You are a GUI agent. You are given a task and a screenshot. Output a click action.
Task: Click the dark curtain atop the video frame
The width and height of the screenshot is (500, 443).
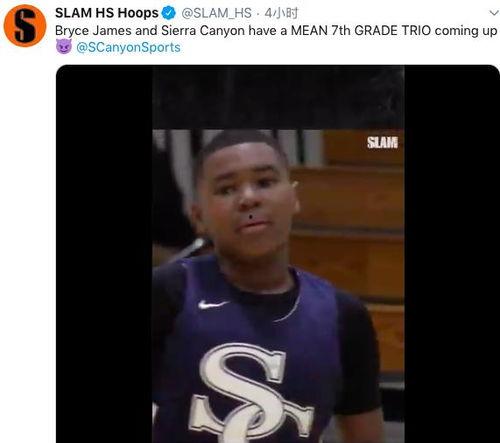click(x=278, y=97)
